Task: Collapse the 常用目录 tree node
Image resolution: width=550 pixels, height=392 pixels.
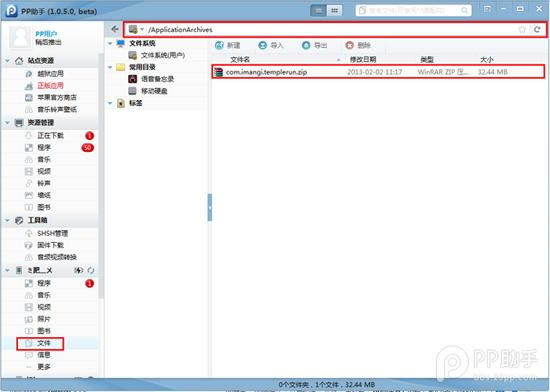Action: click(110, 67)
